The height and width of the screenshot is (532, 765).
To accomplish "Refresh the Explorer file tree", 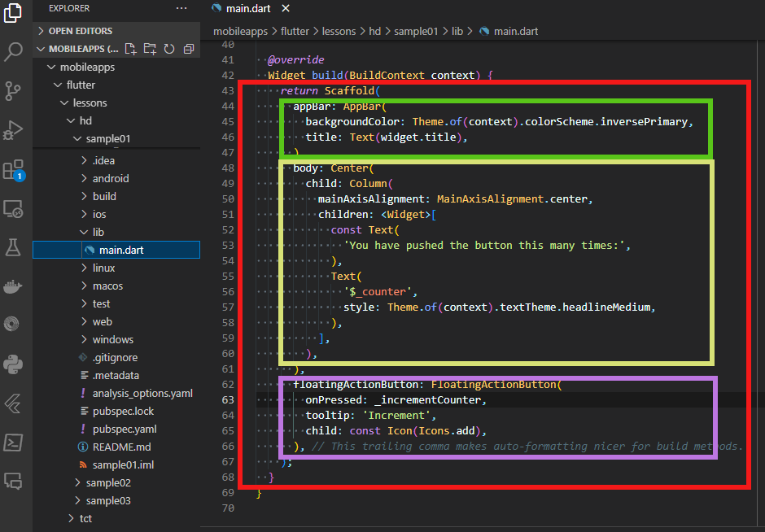I will [x=169, y=49].
